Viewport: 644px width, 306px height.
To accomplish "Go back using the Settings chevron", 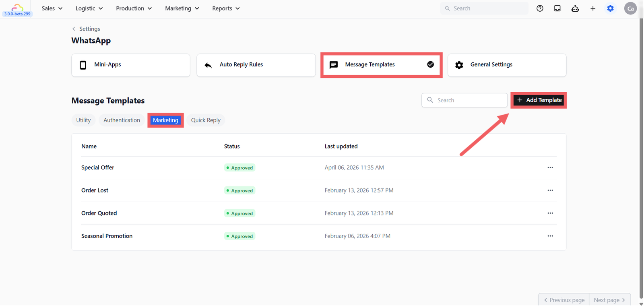I will coord(74,29).
